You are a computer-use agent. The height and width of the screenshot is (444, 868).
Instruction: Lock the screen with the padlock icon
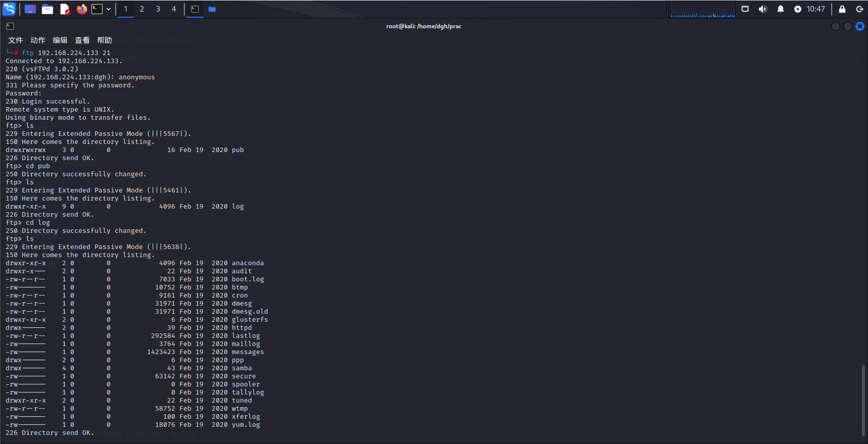(x=842, y=9)
